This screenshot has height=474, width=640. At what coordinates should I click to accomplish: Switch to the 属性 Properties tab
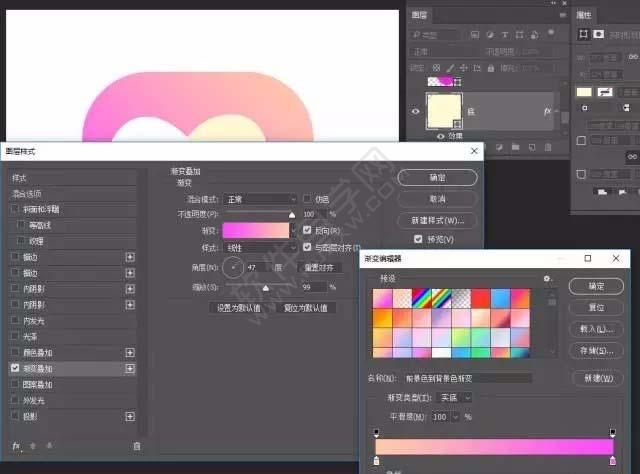584,16
